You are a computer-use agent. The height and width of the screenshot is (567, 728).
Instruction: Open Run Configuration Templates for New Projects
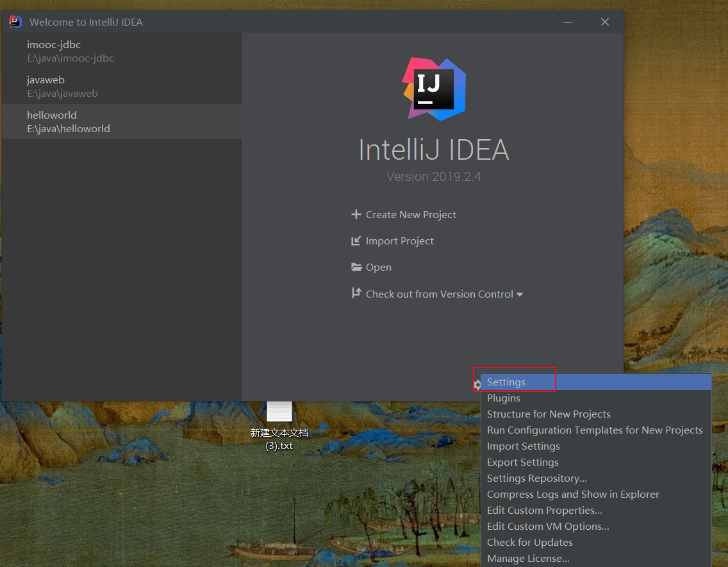pos(596,430)
